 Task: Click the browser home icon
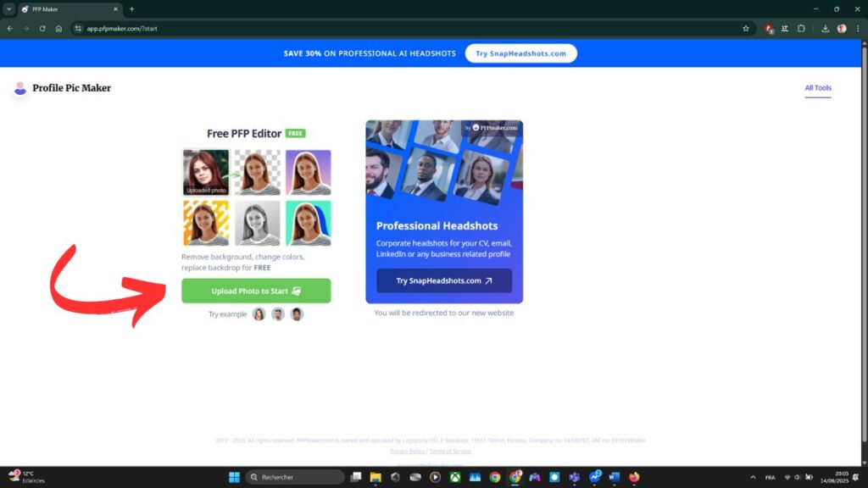pos(58,28)
